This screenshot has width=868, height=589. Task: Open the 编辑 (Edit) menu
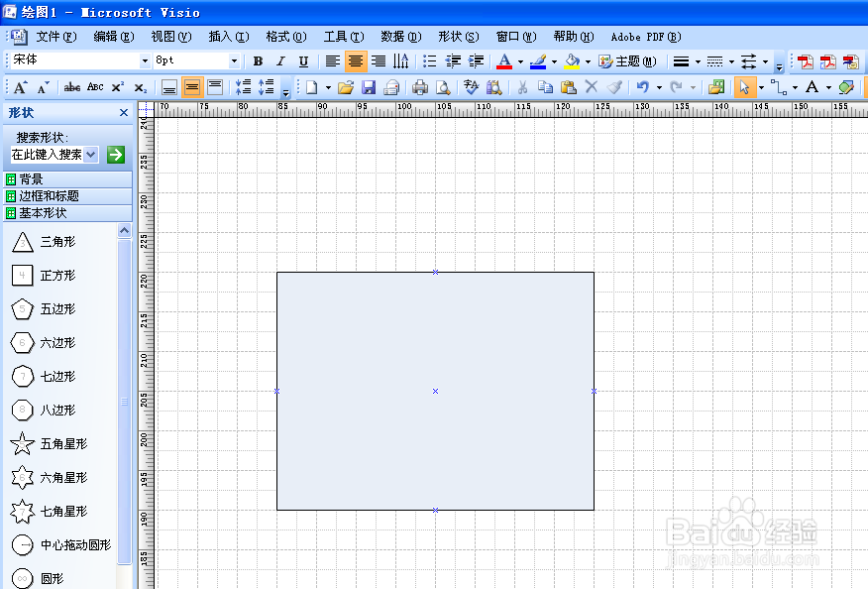click(114, 37)
